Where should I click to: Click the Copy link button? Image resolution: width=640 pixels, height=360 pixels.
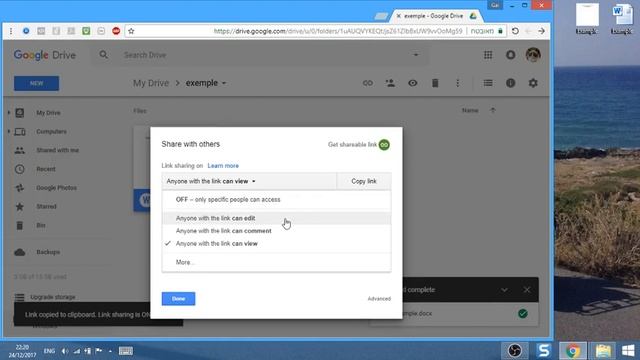(364, 181)
